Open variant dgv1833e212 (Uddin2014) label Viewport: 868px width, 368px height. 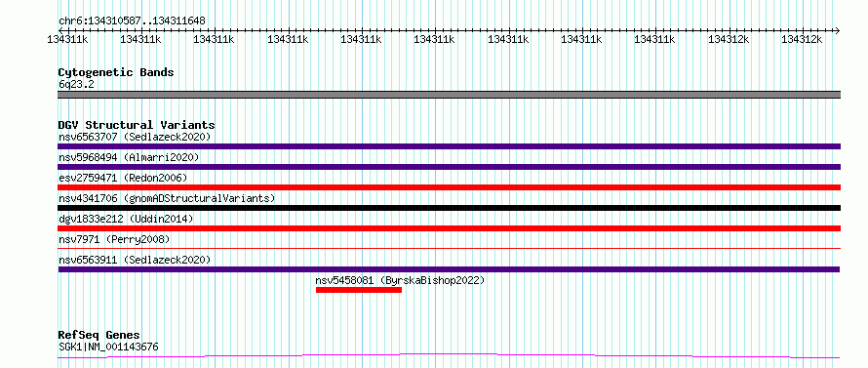point(126,219)
